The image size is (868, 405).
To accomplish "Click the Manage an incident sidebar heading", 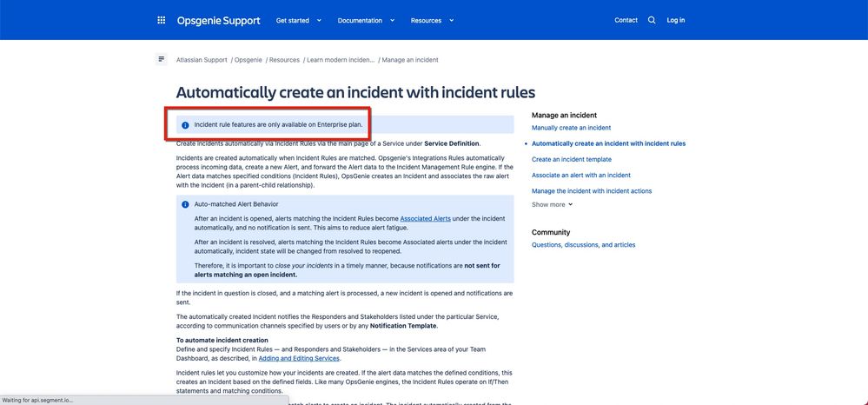I will [564, 116].
